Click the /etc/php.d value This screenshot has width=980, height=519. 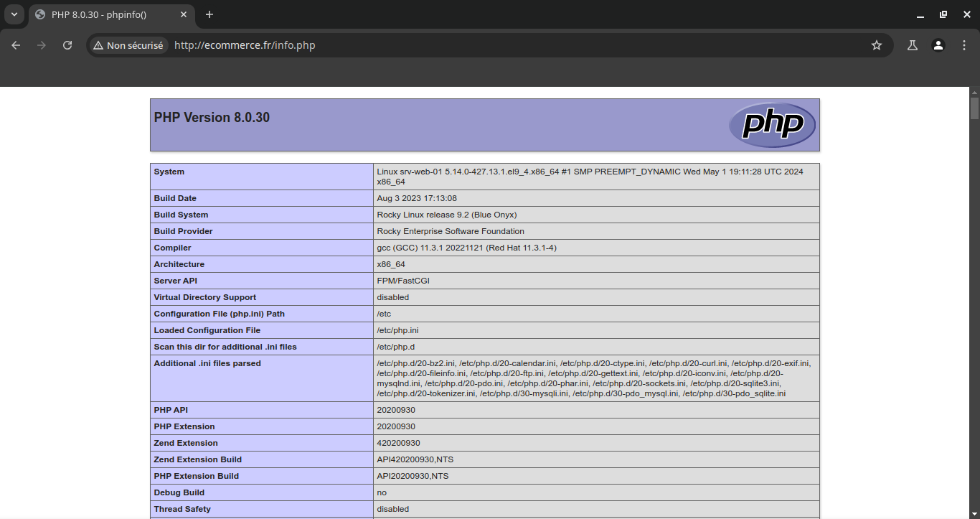[395, 347]
